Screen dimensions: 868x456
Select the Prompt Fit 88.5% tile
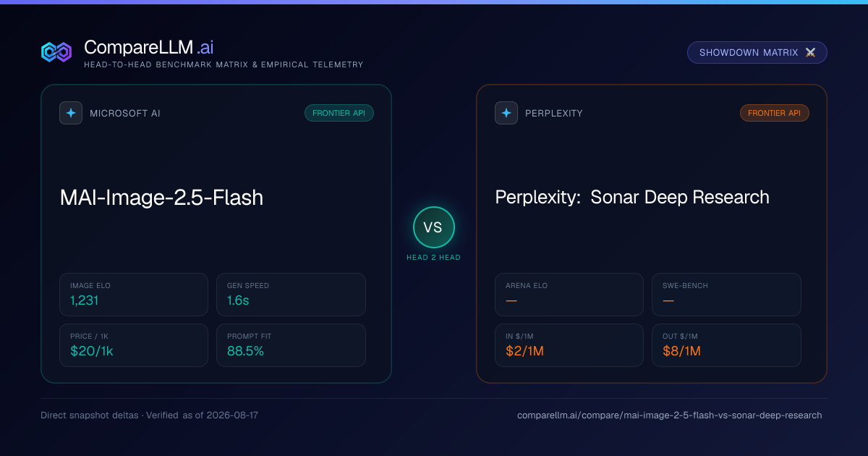[291, 345]
